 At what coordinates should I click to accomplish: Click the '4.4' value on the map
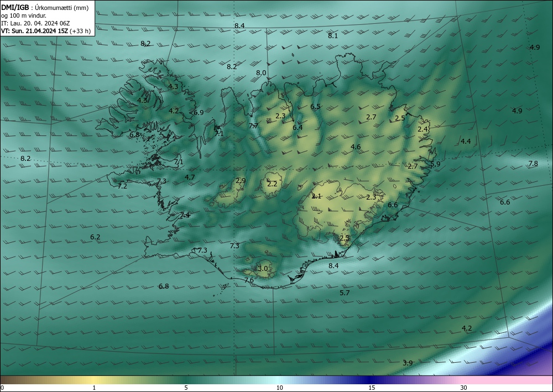pos(466,141)
